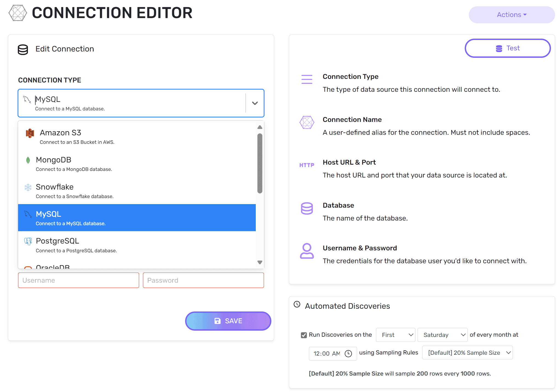Open the First week dropdown
The width and height of the screenshot is (560, 392).
click(x=395, y=335)
